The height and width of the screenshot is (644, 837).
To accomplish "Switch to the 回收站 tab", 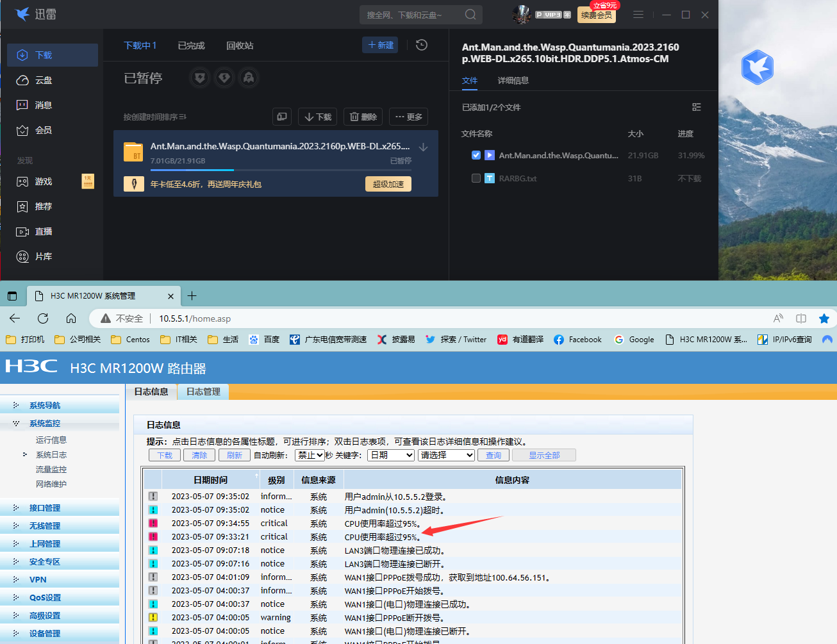I will pyautogui.click(x=240, y=45).
